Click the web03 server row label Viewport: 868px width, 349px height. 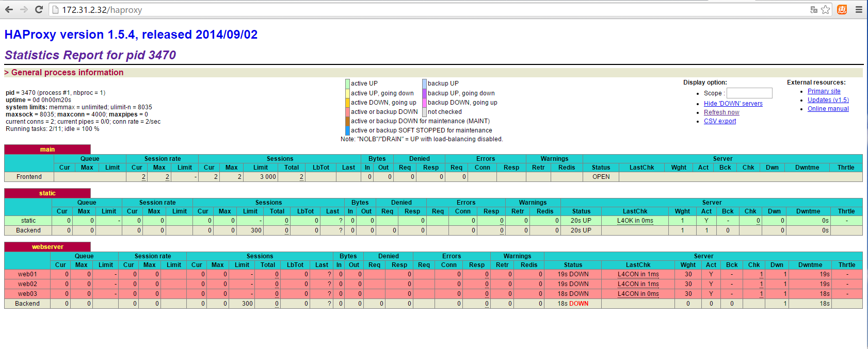coord(27,294)
